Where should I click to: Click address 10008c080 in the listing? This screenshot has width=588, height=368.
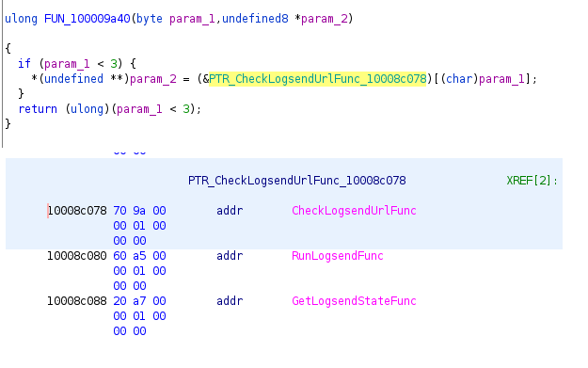point(77,256)
